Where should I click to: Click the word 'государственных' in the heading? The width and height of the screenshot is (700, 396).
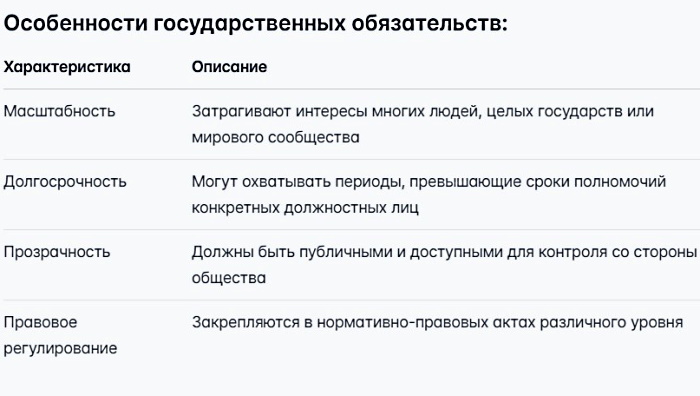click(250, 23)
